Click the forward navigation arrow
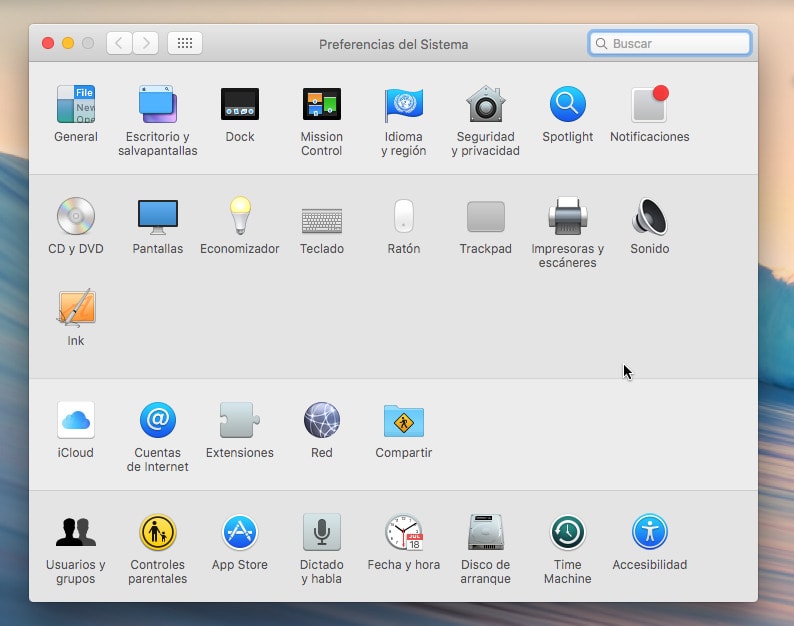This screenshot has width=794, height=626. [146, 43]
